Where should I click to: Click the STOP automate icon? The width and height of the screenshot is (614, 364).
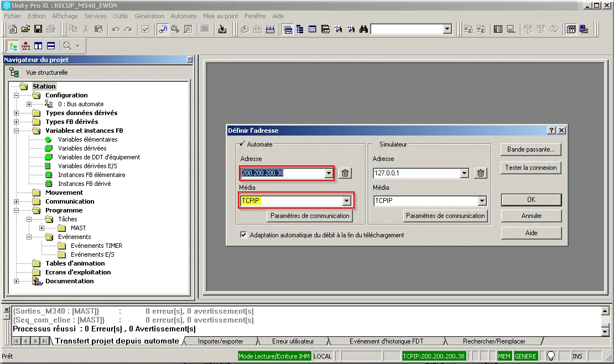coord(541,29)
